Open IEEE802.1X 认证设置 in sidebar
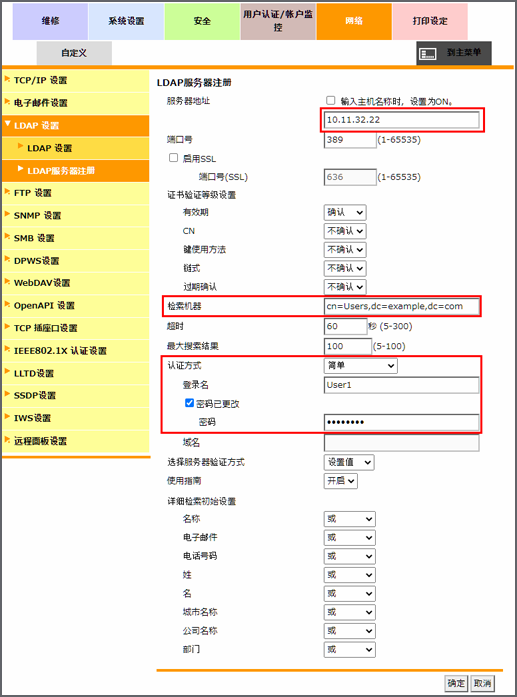 pos(76,351)
